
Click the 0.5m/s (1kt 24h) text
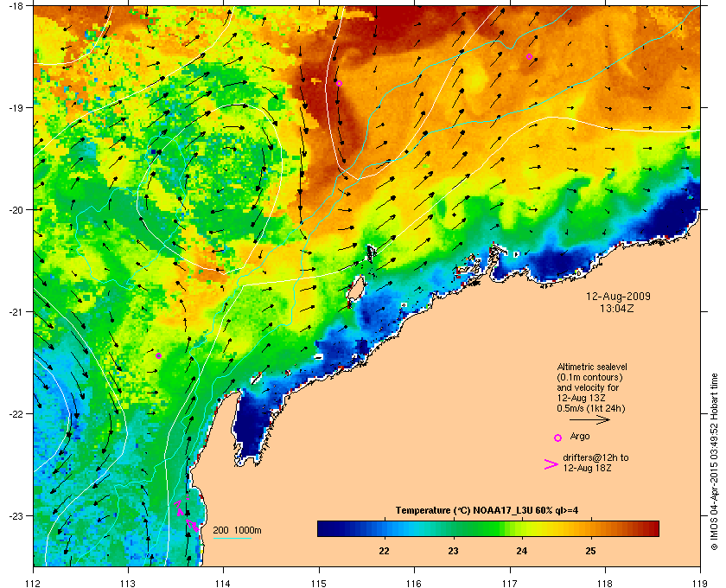tap(591, 409)
